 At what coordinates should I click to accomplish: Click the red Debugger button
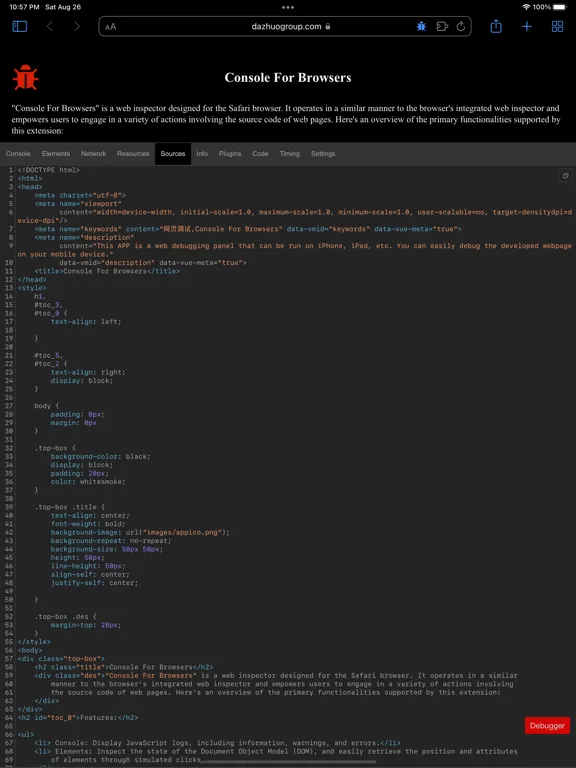click(547, 726)
